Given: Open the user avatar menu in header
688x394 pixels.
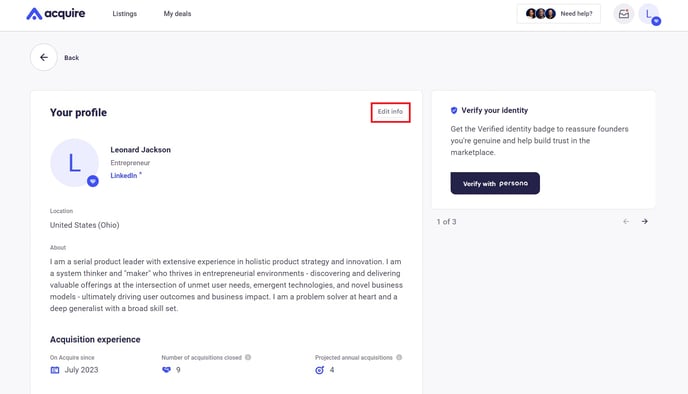Looking at the screenshot, I should click(x=649, y=14).
